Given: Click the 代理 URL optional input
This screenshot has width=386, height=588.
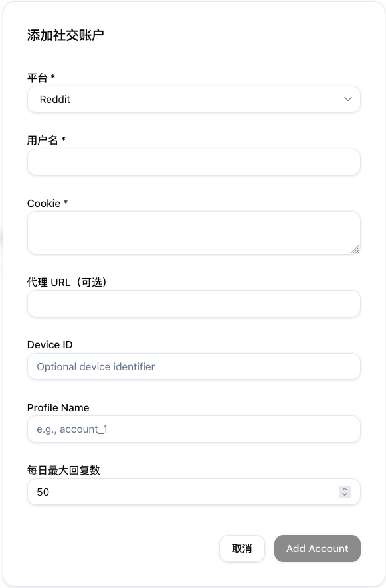Looking at the screenshot, I should pos(193,303).
